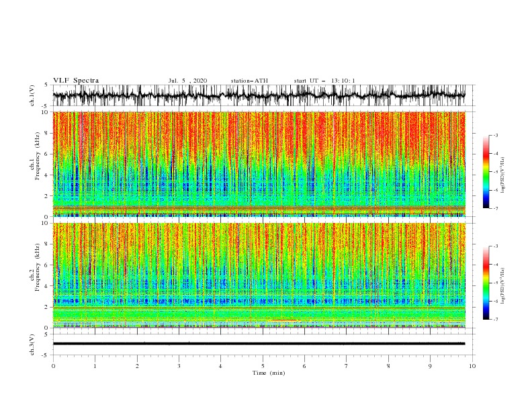
Task: Click the ch.3 flat voltage trace
Action: point(259,344)
